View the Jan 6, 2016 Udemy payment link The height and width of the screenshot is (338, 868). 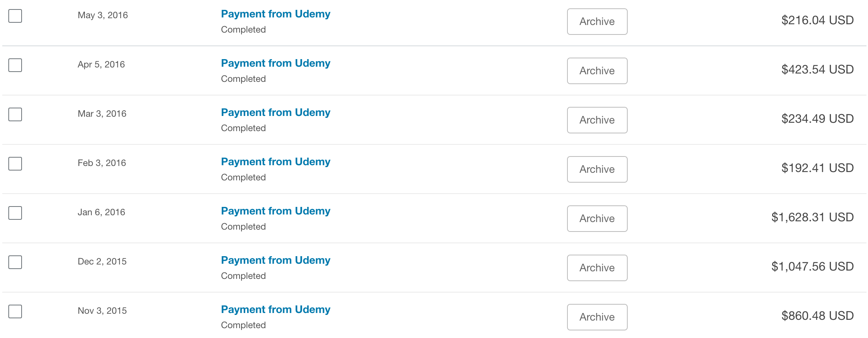pos(276,211)
